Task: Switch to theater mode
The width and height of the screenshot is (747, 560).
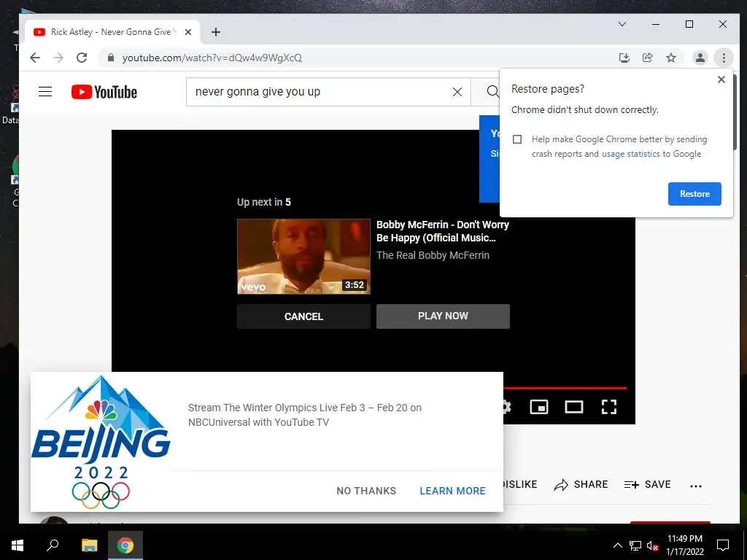Action: coord(574,407)
